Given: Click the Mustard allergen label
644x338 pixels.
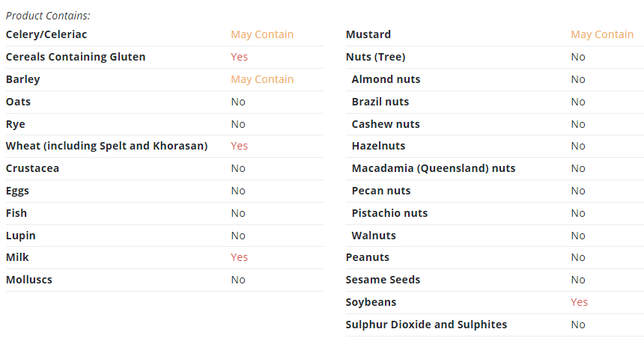Looking at the screenshot, I should coord(368,34).
